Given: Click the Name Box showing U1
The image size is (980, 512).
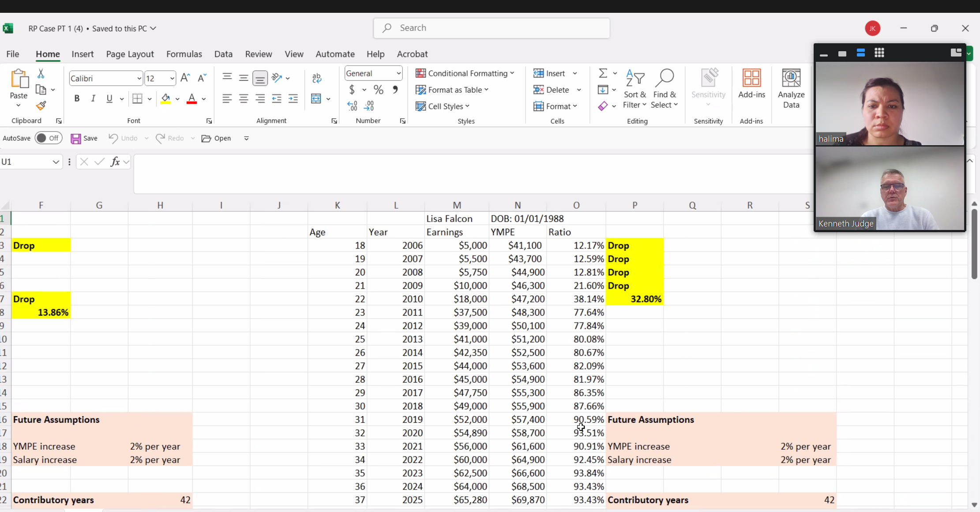Looking at the screenshot, I should tap(26, 162).
